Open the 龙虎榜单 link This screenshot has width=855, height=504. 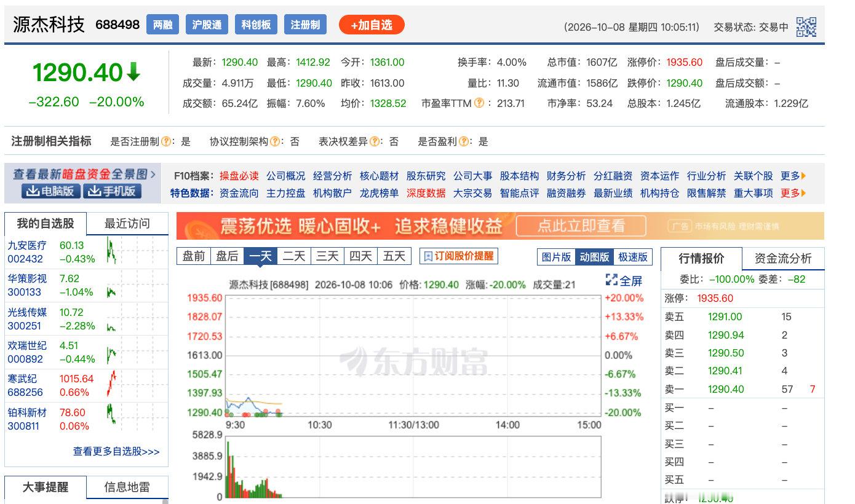(x=380, y=193)
